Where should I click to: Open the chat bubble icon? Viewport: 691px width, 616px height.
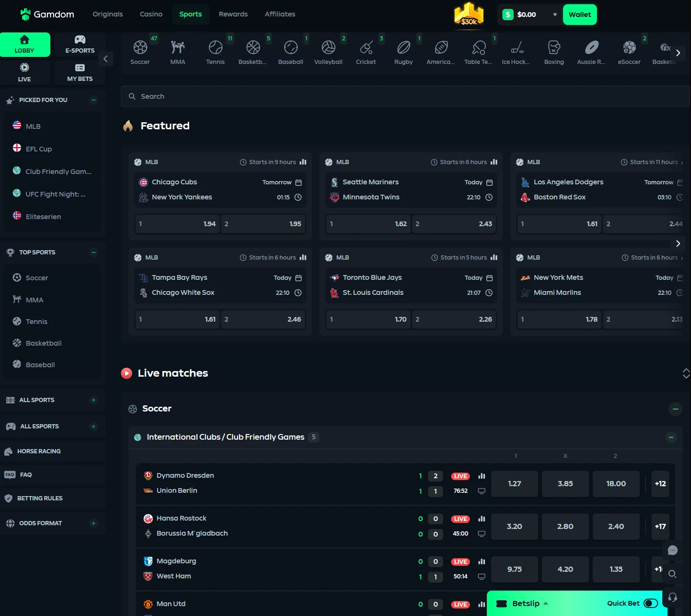coord(673,550)
